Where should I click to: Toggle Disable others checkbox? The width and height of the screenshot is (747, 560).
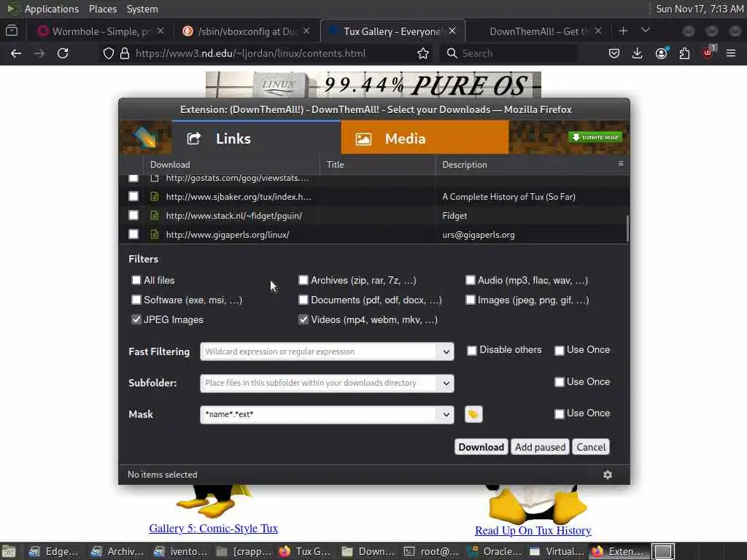point(472,351)
